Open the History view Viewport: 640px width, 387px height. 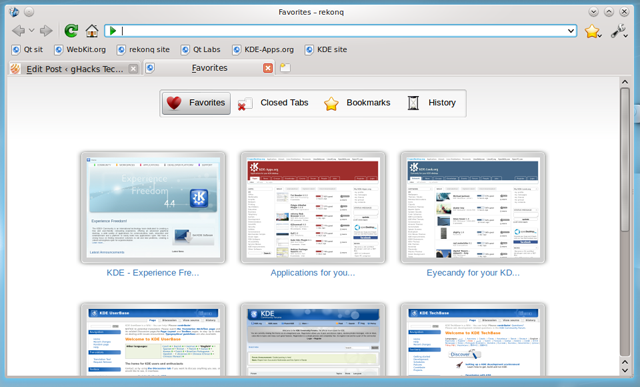(x=431, y=103)
